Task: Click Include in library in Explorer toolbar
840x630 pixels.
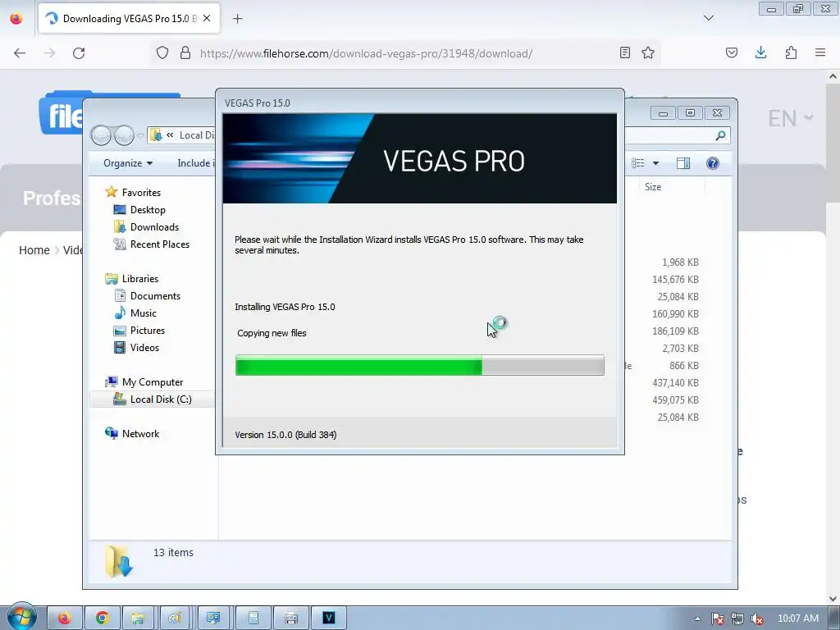Action: [x=195, y=163]
